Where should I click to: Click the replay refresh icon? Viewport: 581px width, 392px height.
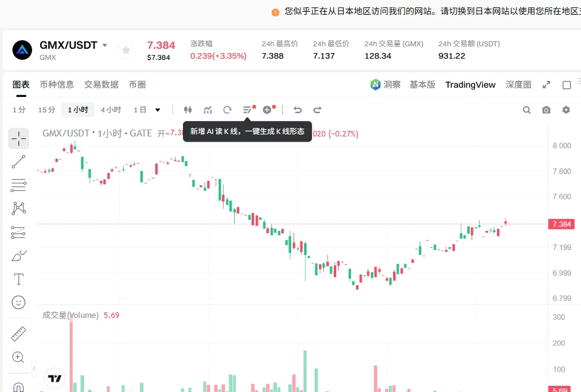pyautogui.click(x=227, y=109)
